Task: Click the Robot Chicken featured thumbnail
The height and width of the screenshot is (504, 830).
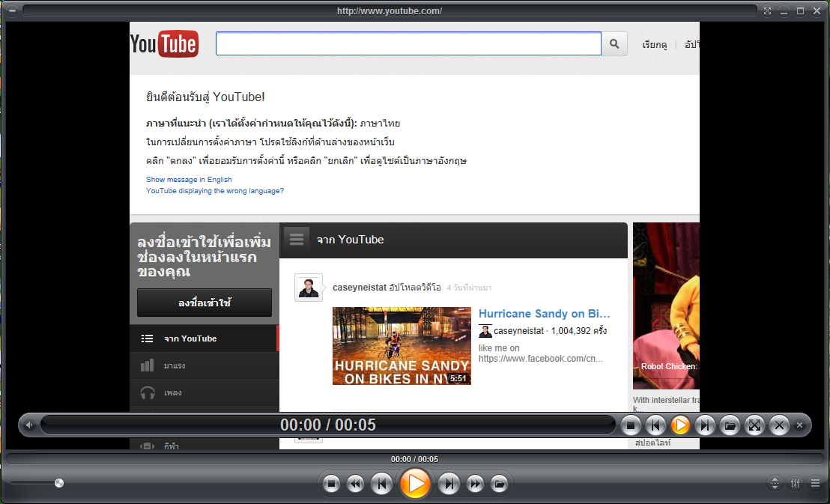Action: pos(667,306)
